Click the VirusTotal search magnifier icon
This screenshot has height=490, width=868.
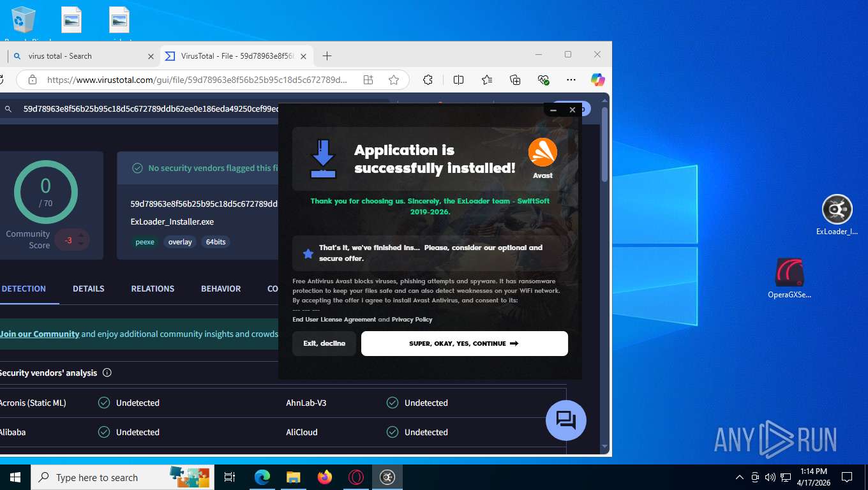(8, 109)
